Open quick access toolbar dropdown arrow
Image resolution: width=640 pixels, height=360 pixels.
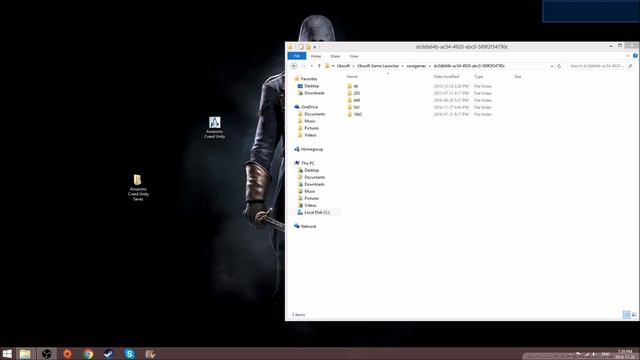(315, 47)
